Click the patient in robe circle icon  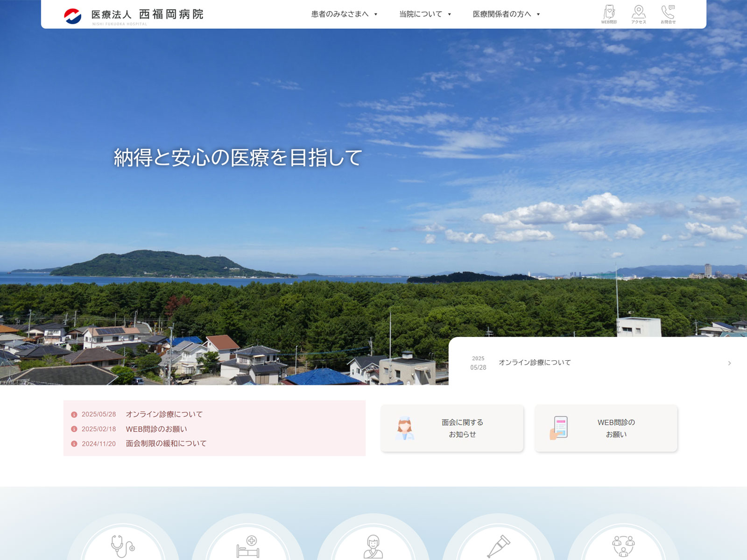pos(373,546)
